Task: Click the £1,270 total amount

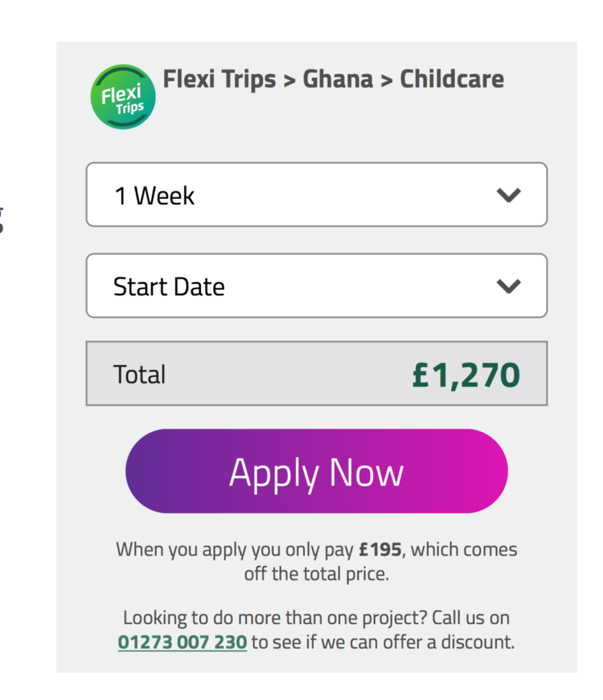Action: click(466, 375)
